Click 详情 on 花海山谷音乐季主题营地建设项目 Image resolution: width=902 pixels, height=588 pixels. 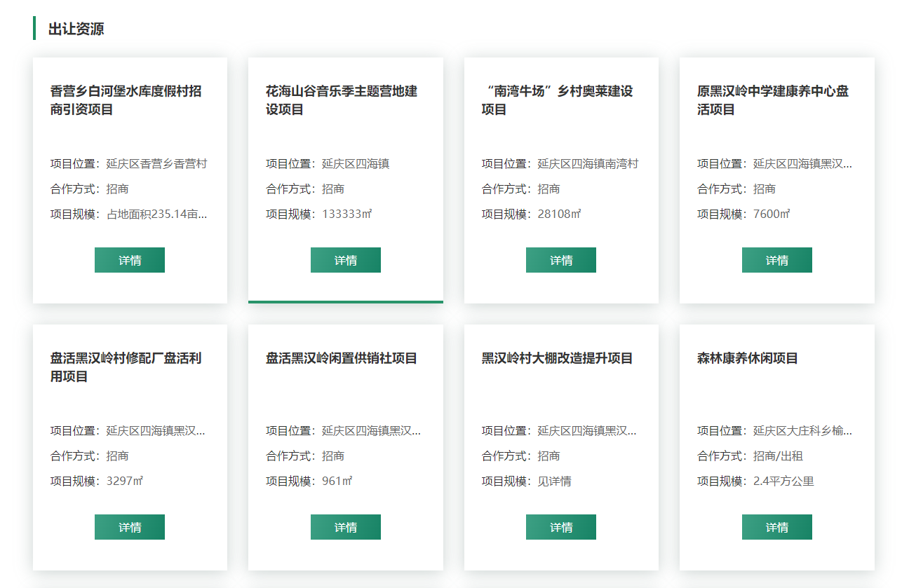(345, 260)
